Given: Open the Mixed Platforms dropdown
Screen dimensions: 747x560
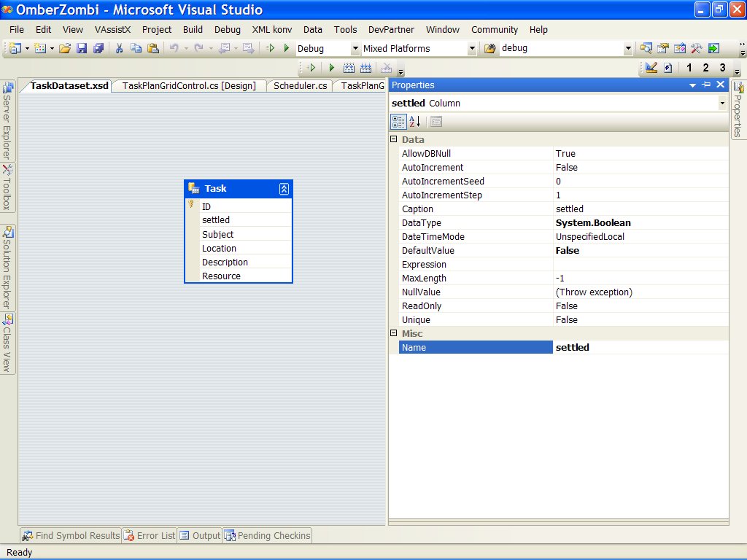Looking at the screenshot, I should (x=472, y=48).
